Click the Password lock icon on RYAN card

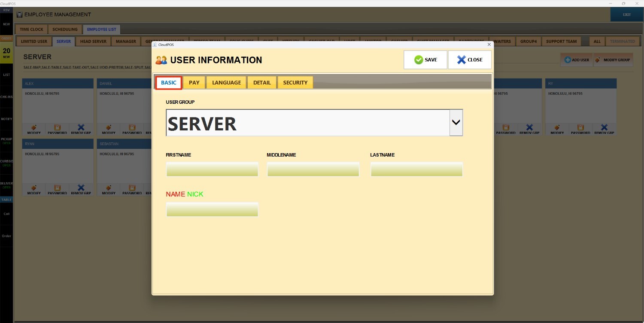click(58, 188)
